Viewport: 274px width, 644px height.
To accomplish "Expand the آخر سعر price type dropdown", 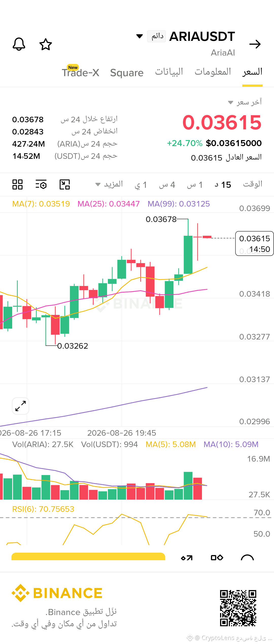I will [x=245, y=102].
